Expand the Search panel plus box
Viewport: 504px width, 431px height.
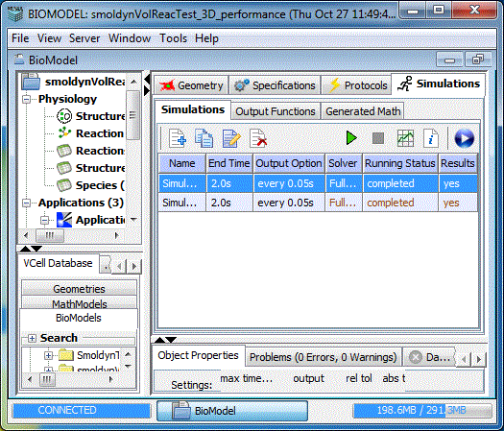pos(32,338)
